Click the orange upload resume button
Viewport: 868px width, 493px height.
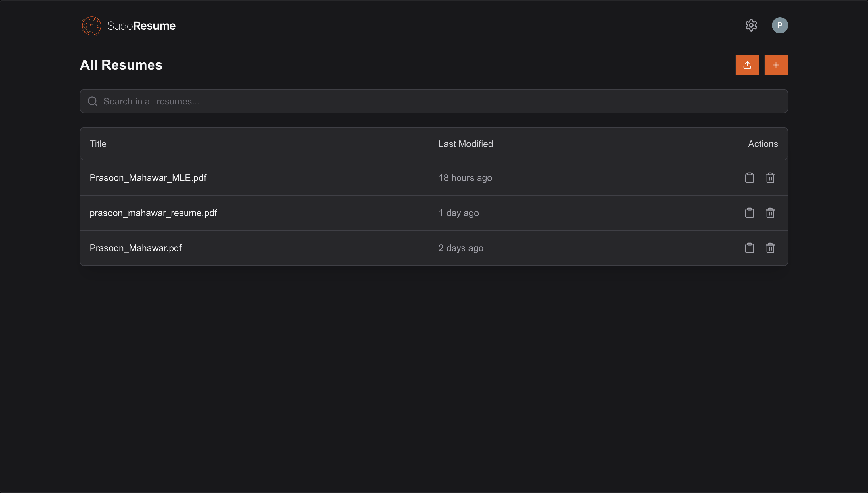click(x=747, y=65)
